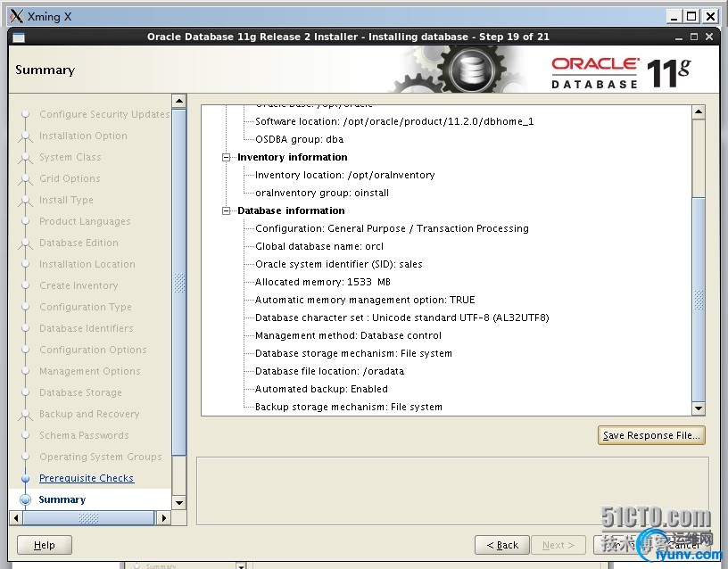Click the Backup and Recovery step
The width and height of the screenshot is (728, 569).
pyautogui.click(x=89, y=414)
